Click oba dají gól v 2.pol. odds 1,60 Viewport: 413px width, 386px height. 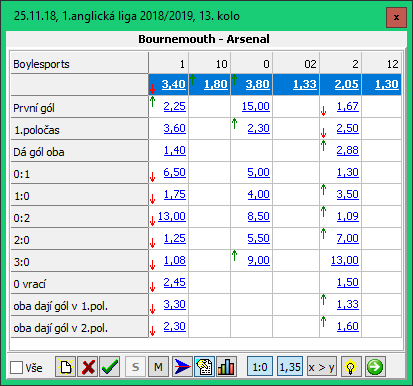348,326
